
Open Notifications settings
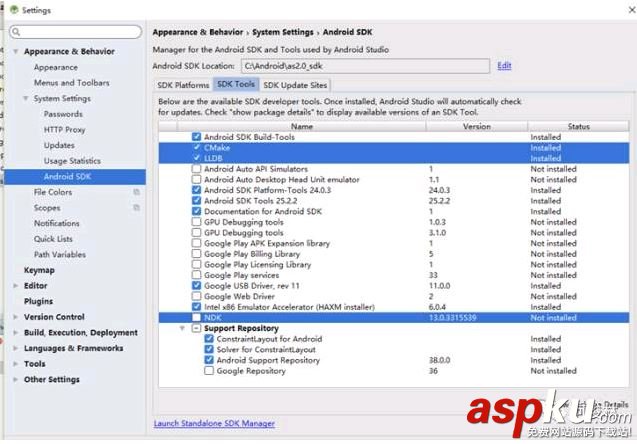point(56,223)
